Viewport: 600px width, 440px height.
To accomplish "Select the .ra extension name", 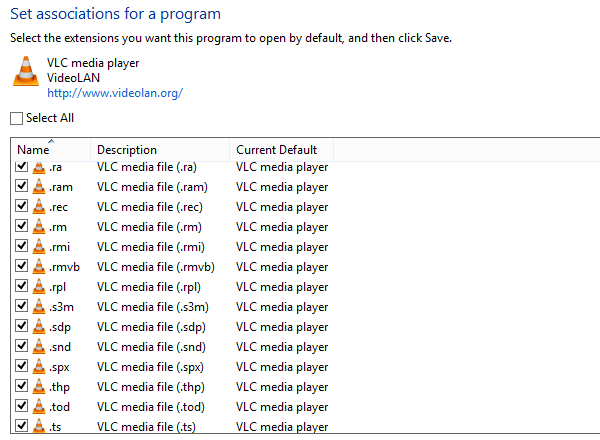I will coord(55,167).
